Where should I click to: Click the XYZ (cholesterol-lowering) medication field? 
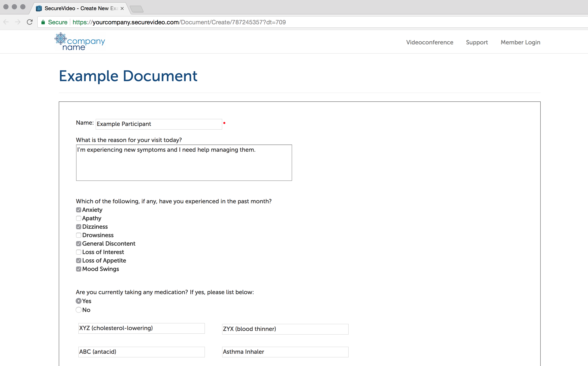click(141, 328)
